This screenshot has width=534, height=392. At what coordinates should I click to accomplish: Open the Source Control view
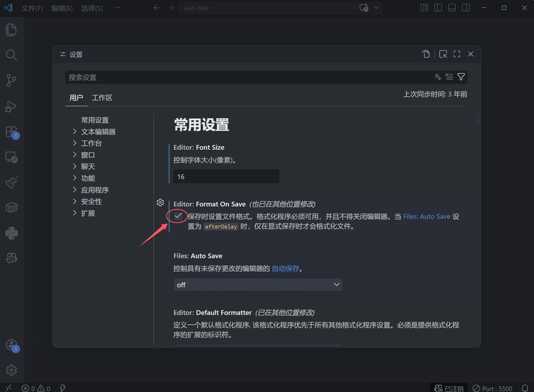click(11, 80)
